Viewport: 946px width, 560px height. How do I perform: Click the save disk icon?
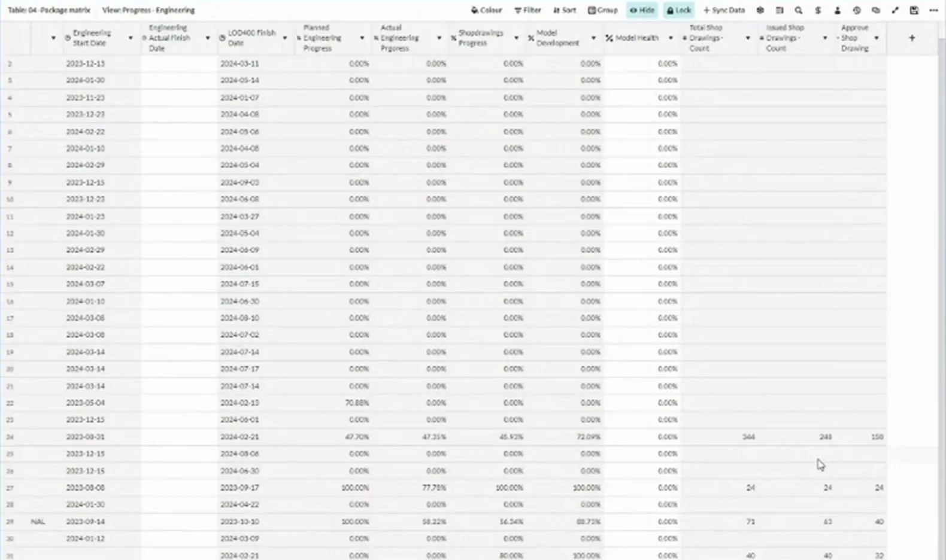coord(914,10)
